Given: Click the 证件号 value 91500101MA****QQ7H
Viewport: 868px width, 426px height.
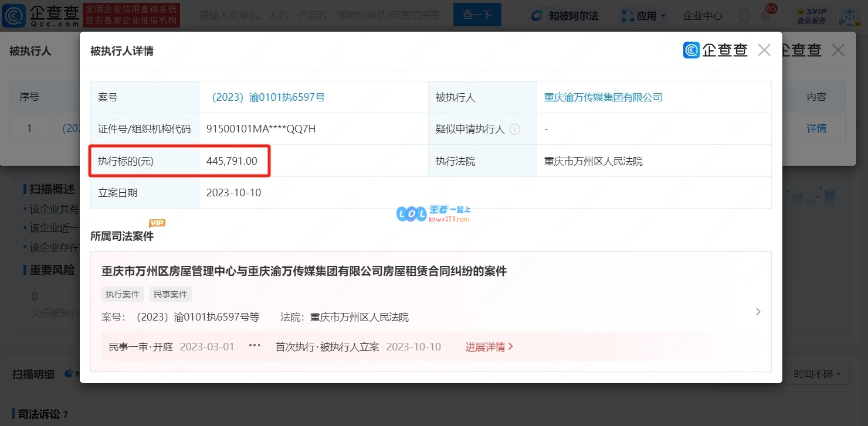Looking at the screenshot, I should coord(262,129).
